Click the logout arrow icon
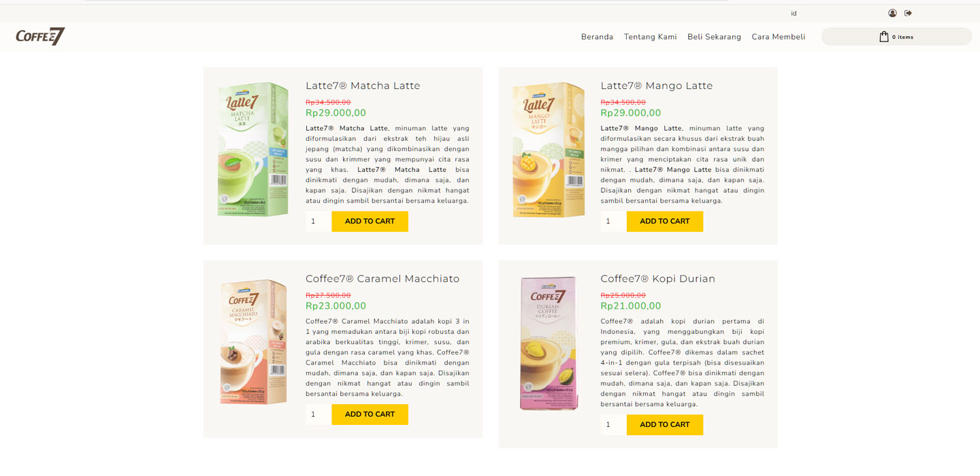 point(908,13)
